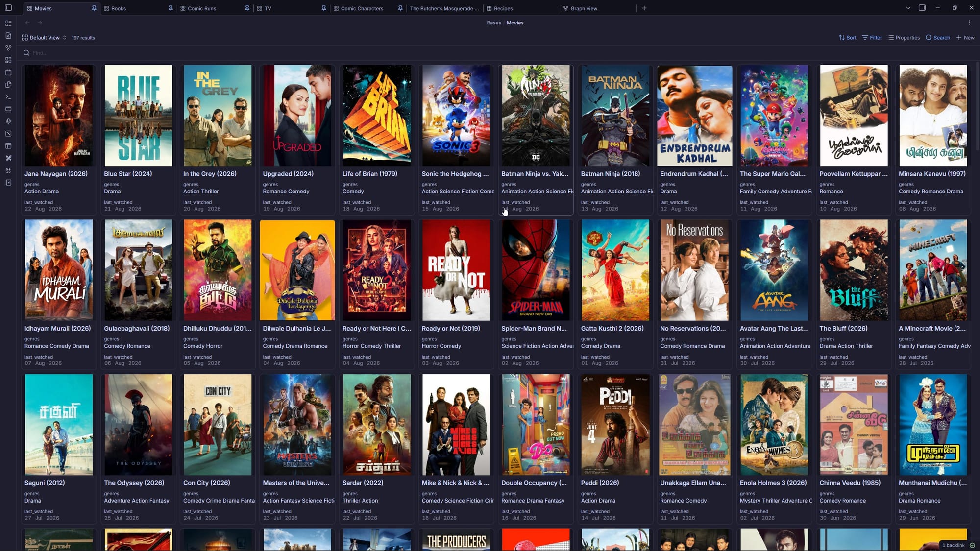
Task: Click the title "Ready or Not (2019)"
Action: coord(451,329)
